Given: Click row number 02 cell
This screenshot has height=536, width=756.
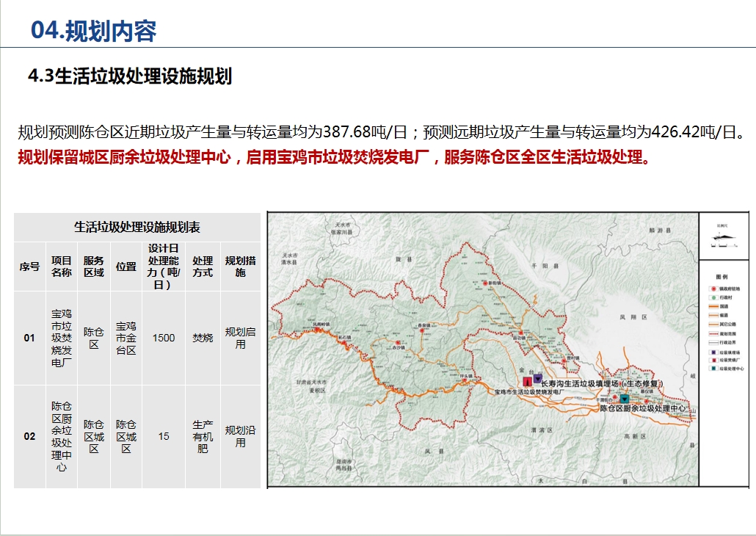Looking at the screenshot, I should (x=29, y=436).
